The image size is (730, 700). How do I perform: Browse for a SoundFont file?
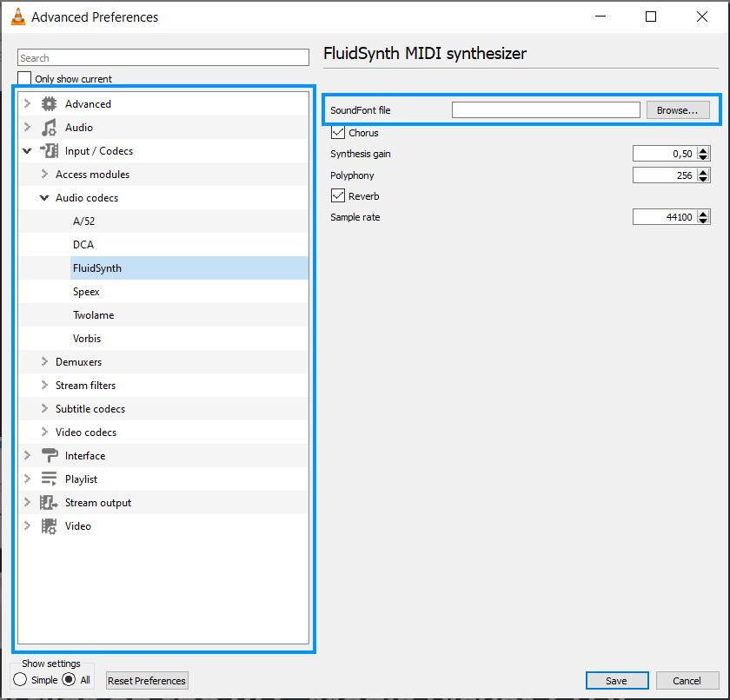point(678,109)
